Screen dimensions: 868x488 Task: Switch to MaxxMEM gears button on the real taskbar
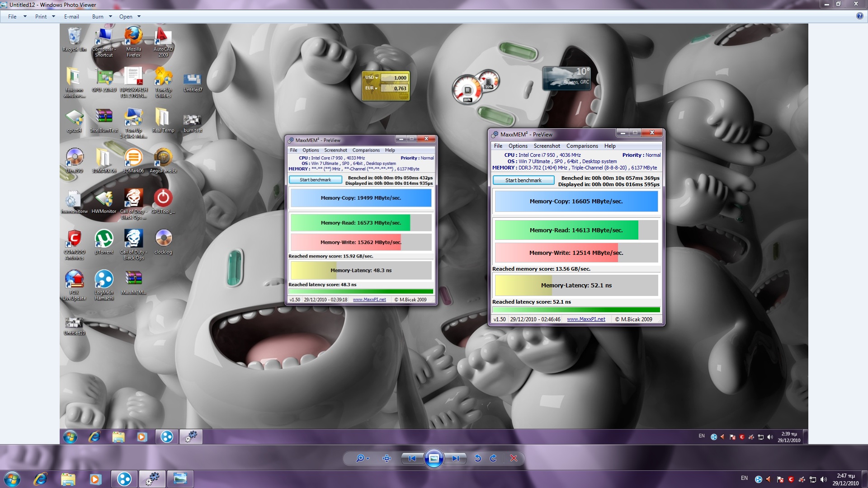pos(152,479)
